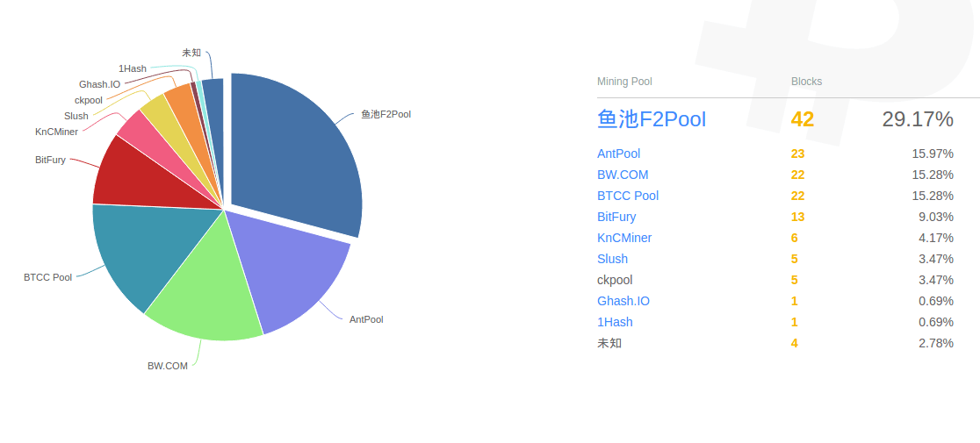The image size is (980, 443).
Task: Open the AntPool link in table
Action: (619, 154)
